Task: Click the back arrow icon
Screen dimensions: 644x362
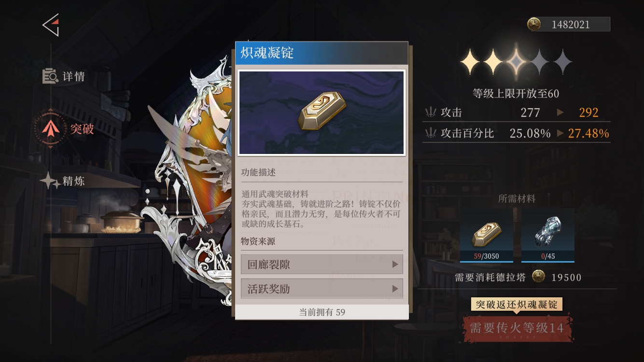Action: pyautogui.click(x=51, y=25)
